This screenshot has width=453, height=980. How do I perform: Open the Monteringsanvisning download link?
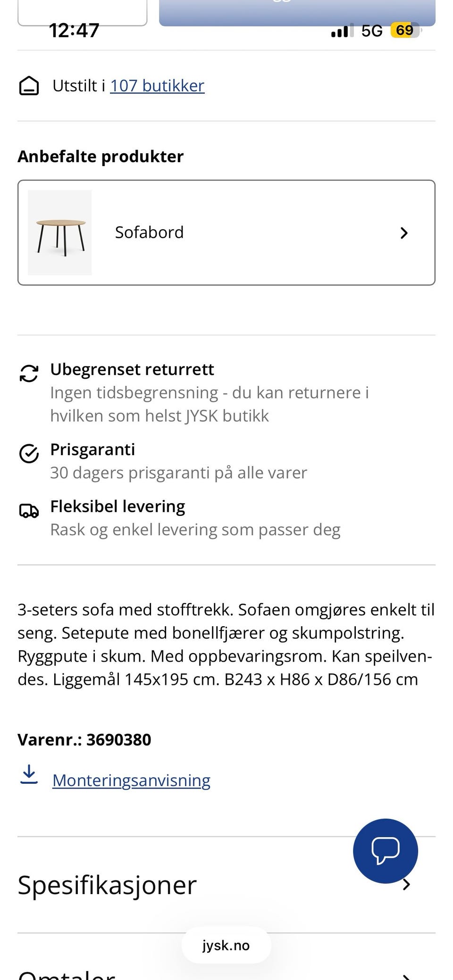(x=131, y=781)
